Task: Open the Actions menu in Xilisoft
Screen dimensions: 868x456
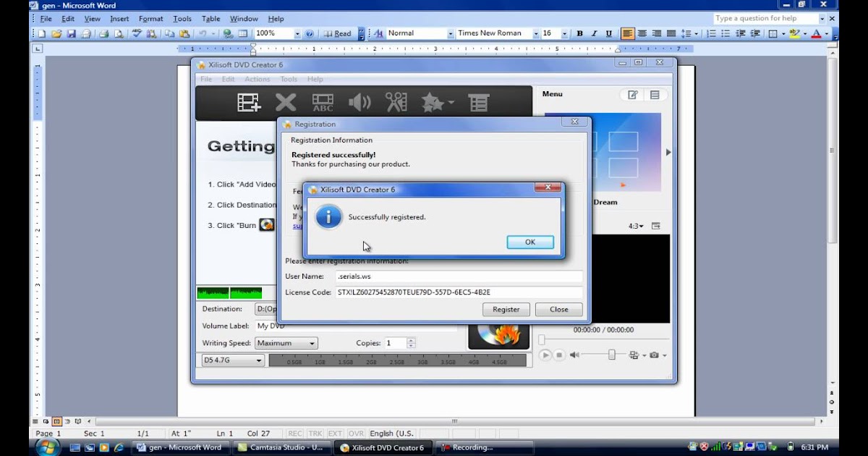Action: tap(257, 79)
